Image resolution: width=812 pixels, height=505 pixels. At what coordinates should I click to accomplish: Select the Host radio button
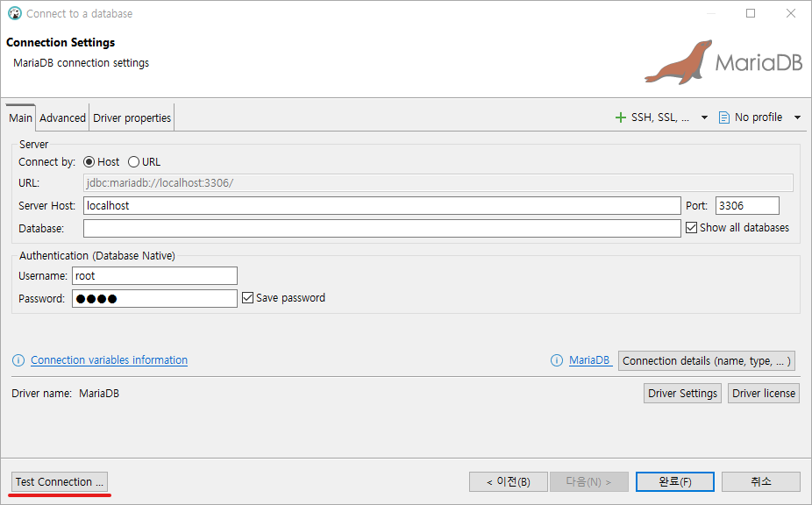coord(89,162)
